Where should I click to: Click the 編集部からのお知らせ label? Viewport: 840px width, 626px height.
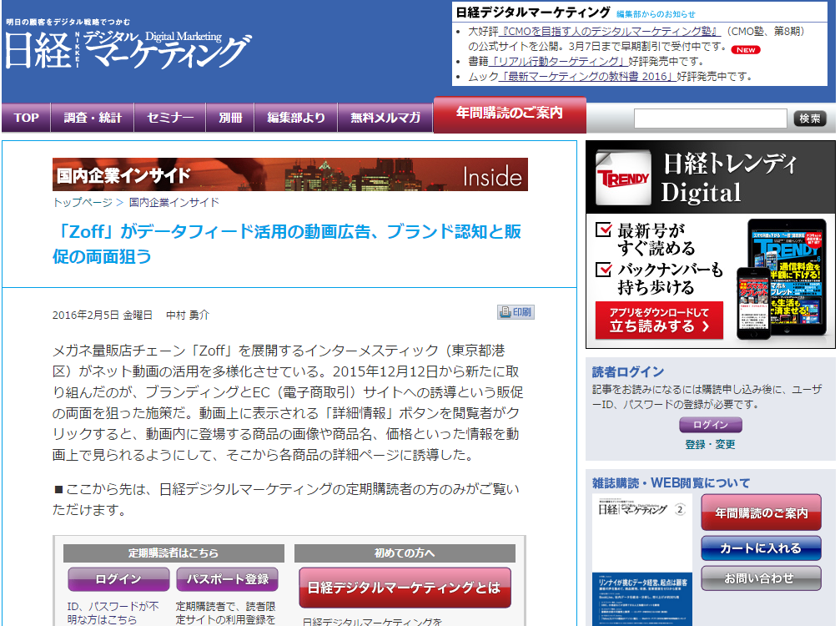pos(656,14)
